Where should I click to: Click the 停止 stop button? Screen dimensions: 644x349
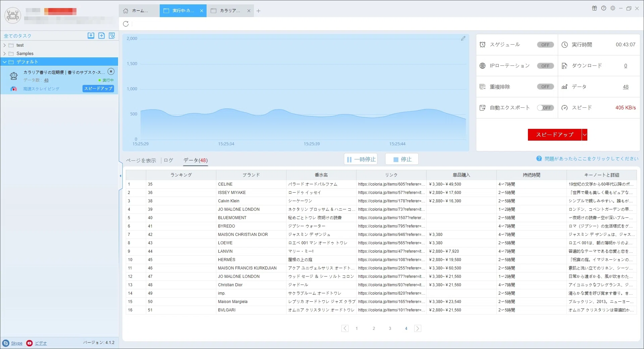pos(402,159)
